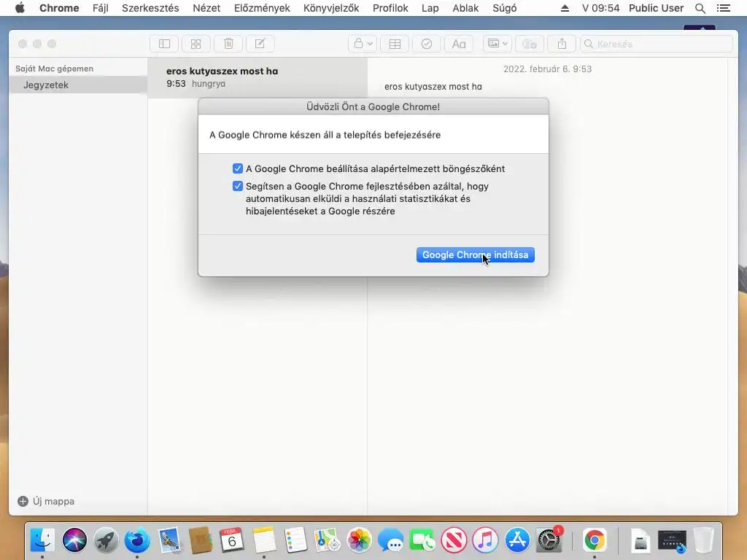Open Finder from the Dock

pos(42,540)
